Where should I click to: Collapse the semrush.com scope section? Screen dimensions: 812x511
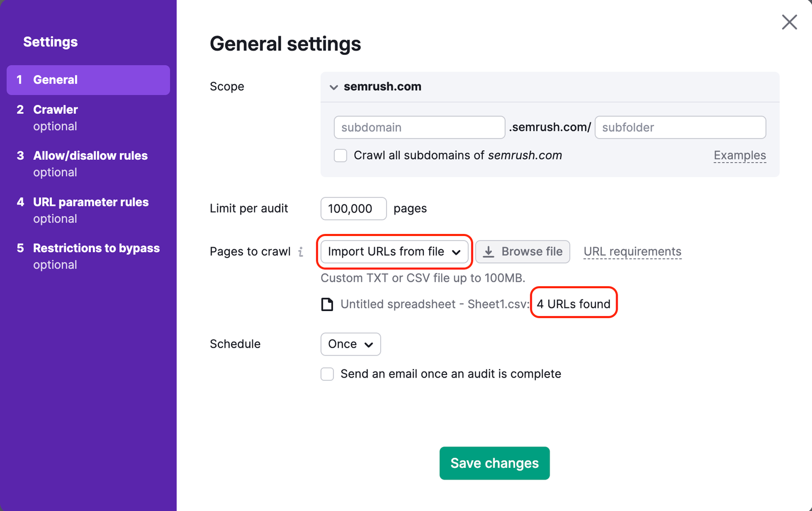333,87
